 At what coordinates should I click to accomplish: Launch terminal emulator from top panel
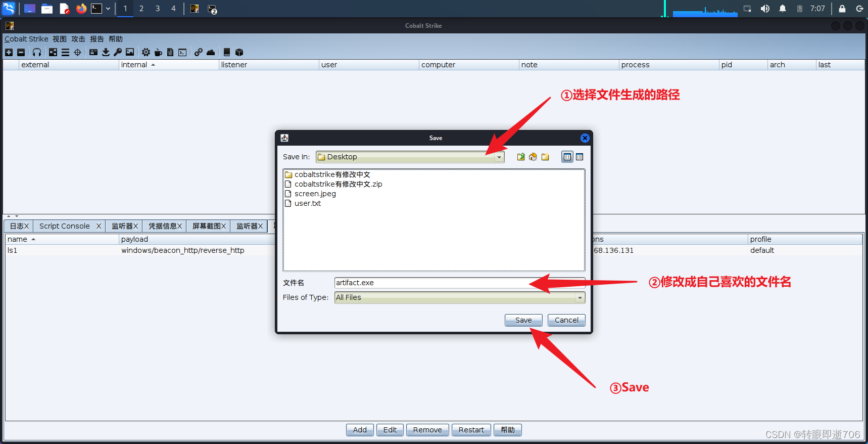tap(97, 9)
